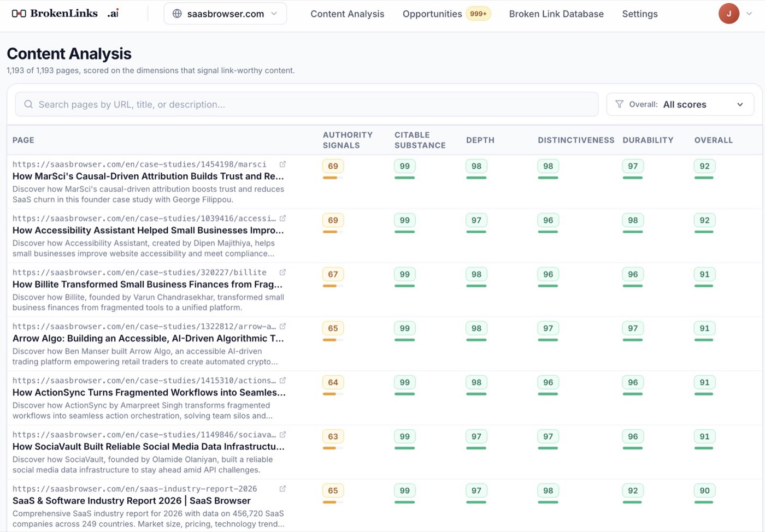The width and height of the screenshot is (765, 532).
Task: Sort by the PAGE column header
Action: (x=23, y=140)
